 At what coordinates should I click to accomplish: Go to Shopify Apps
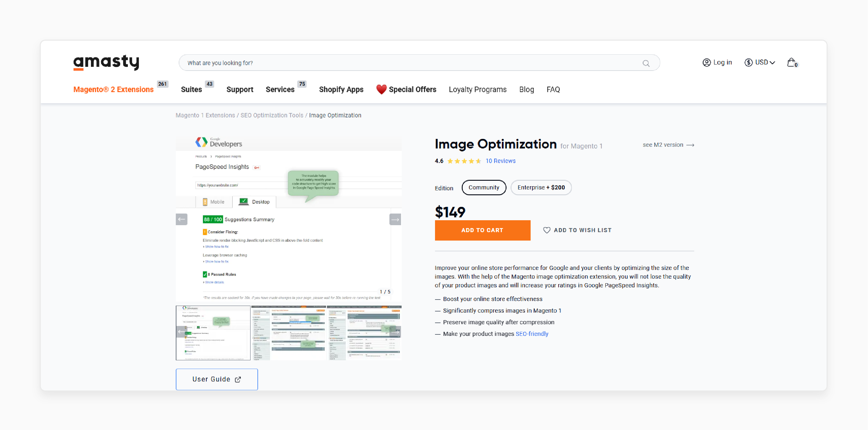coord(341,90)
